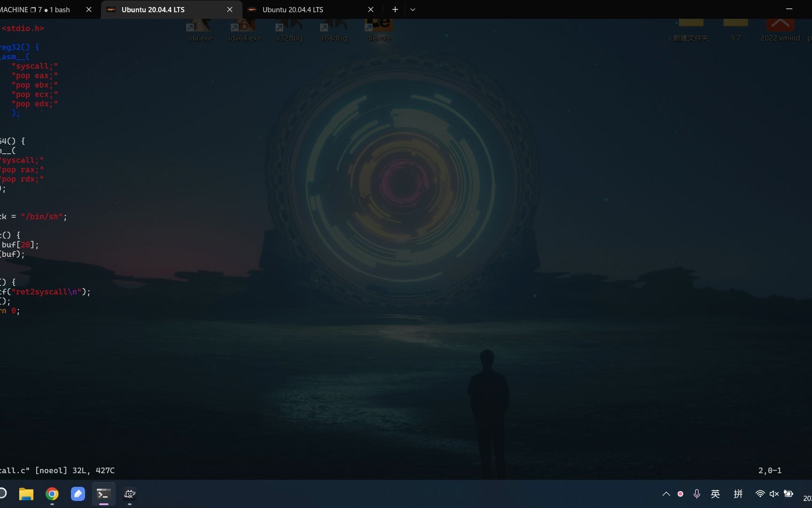Place cursor on "pop rax;" line
Viewport: 812px width, 508px height.
22,169
